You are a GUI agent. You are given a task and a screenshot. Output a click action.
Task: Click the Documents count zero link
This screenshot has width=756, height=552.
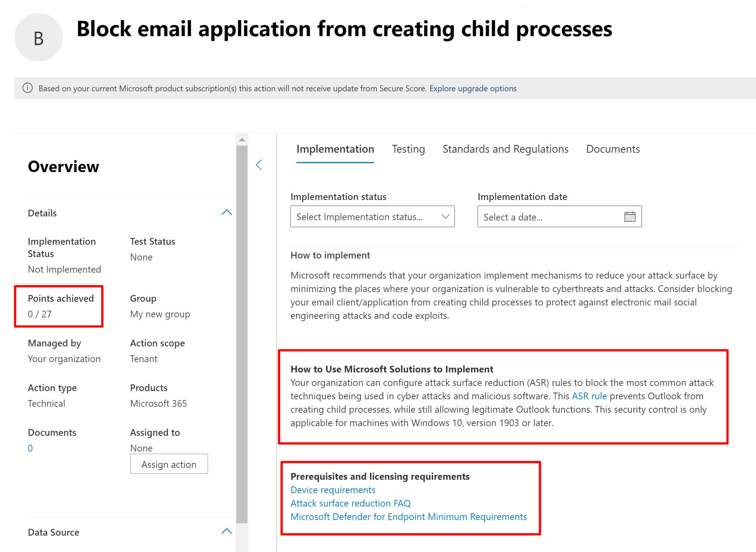tap(30, 448)
